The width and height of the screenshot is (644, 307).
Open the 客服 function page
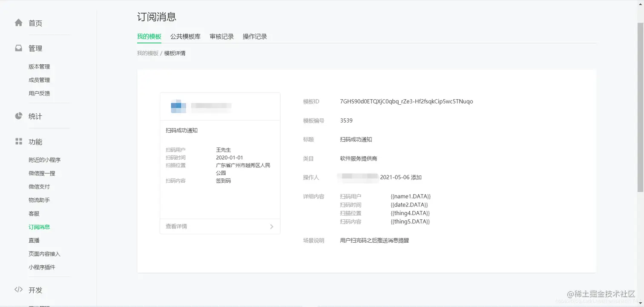[x=34, y=213]
